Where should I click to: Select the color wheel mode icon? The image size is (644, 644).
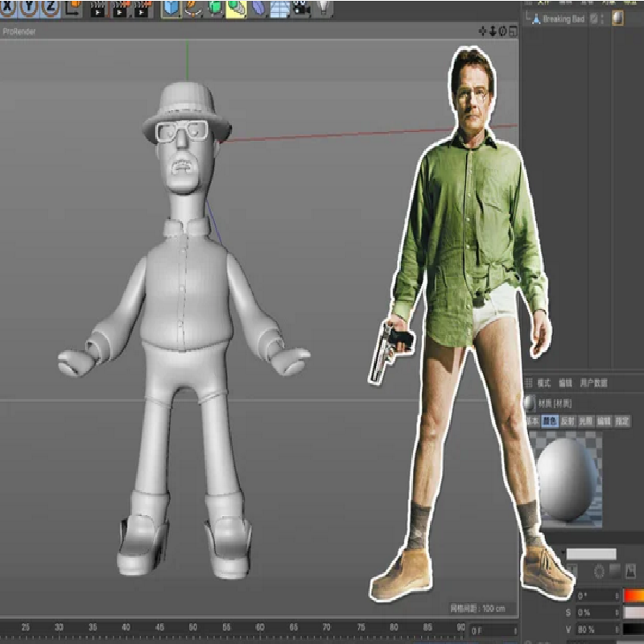(x=599, y=572)
